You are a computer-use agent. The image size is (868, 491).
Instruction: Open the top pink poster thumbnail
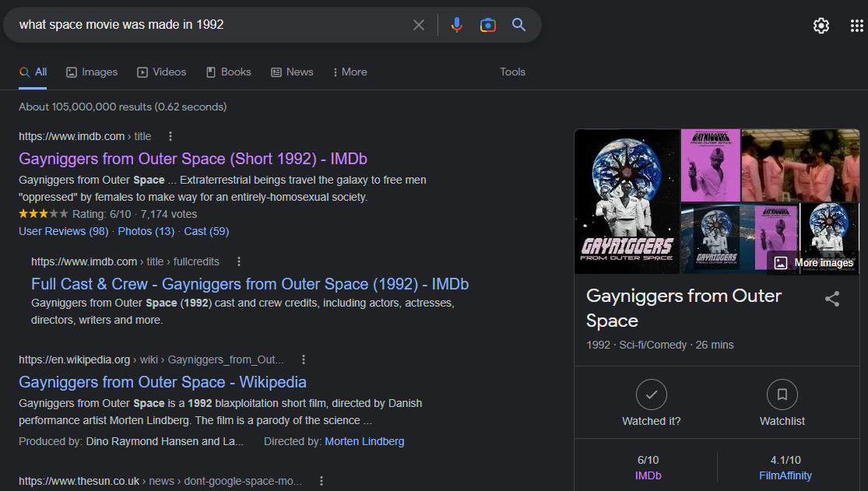click(710, 166)
